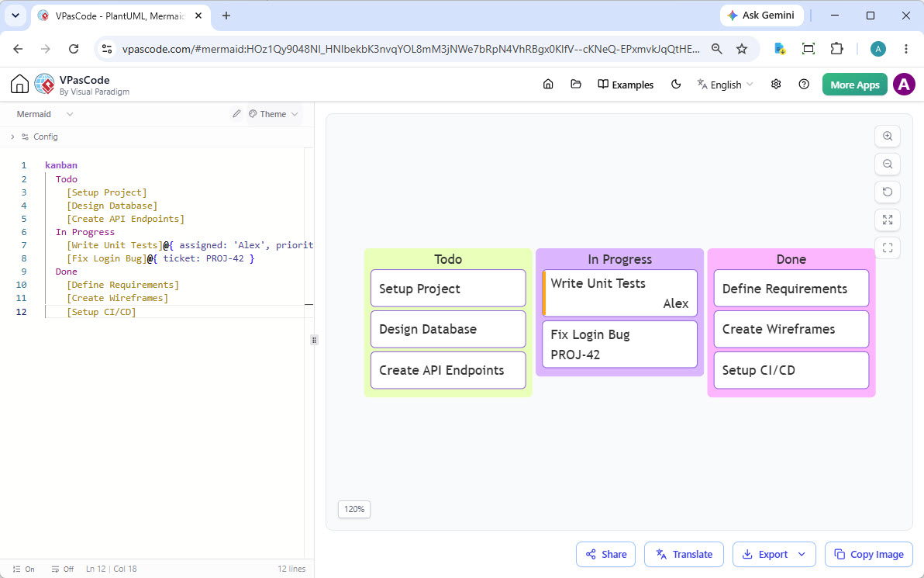Open Chrome download/save icon in toolbar

tap(780, 49)
